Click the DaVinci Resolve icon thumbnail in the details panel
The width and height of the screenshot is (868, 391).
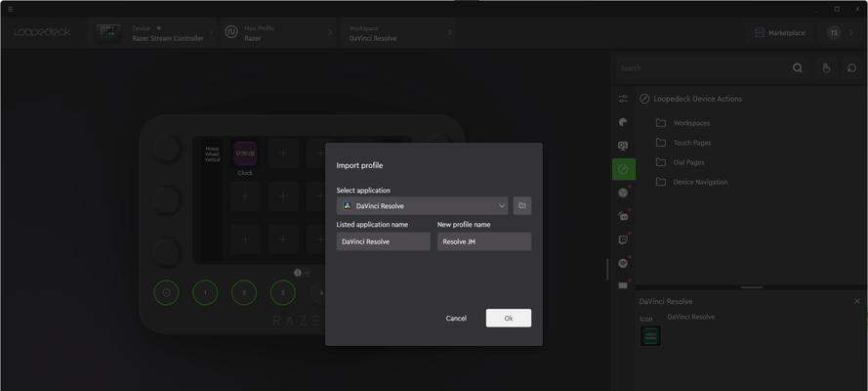click(650, 335)
